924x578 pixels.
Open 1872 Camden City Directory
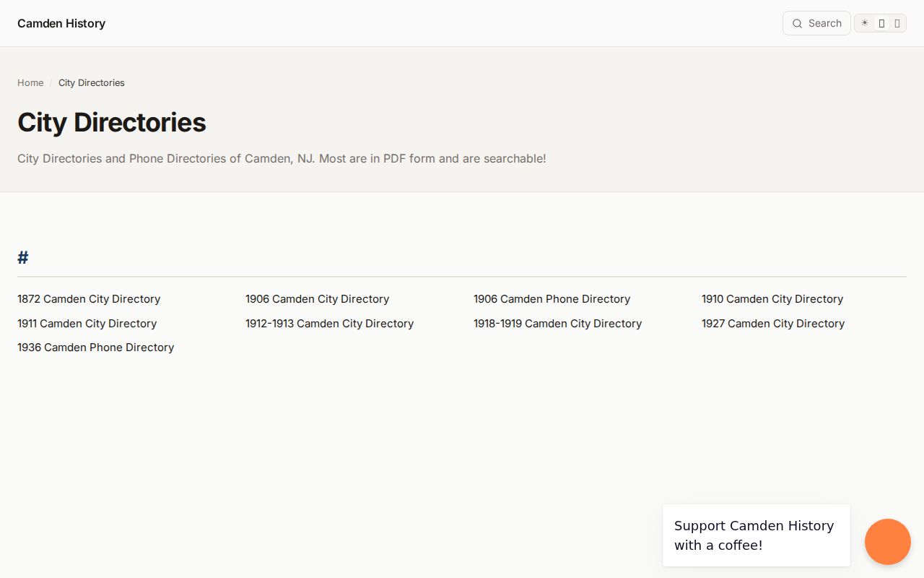pos(89,299)
